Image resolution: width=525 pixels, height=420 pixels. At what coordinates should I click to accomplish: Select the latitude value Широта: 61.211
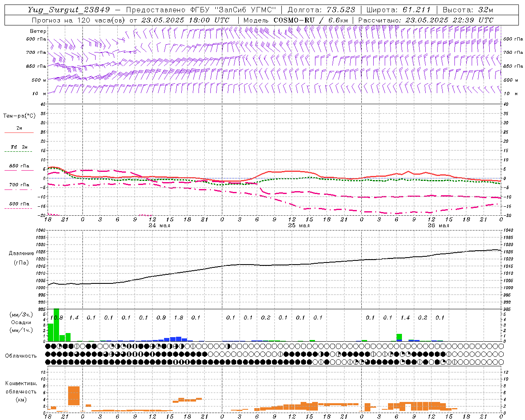click(399, 10)
